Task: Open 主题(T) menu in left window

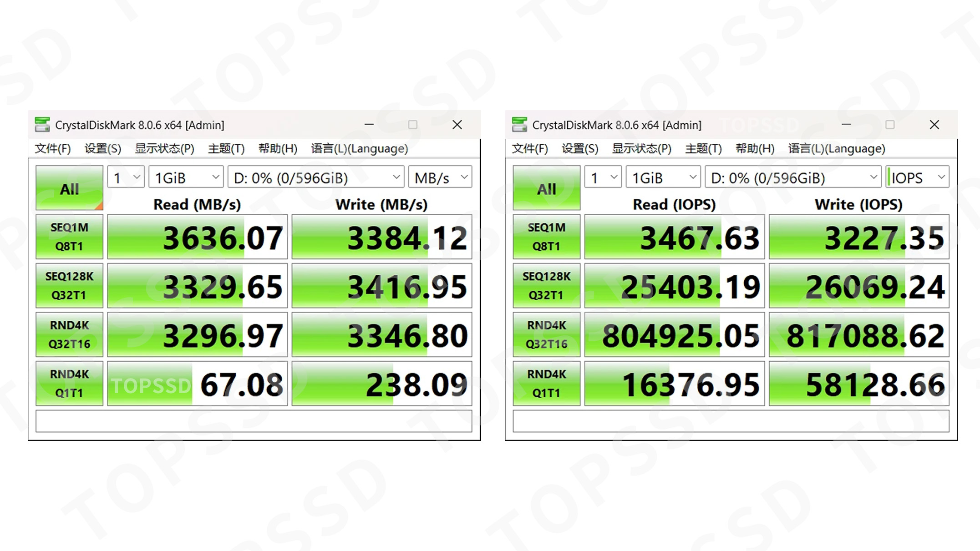Action: click(x=226, y=149)
